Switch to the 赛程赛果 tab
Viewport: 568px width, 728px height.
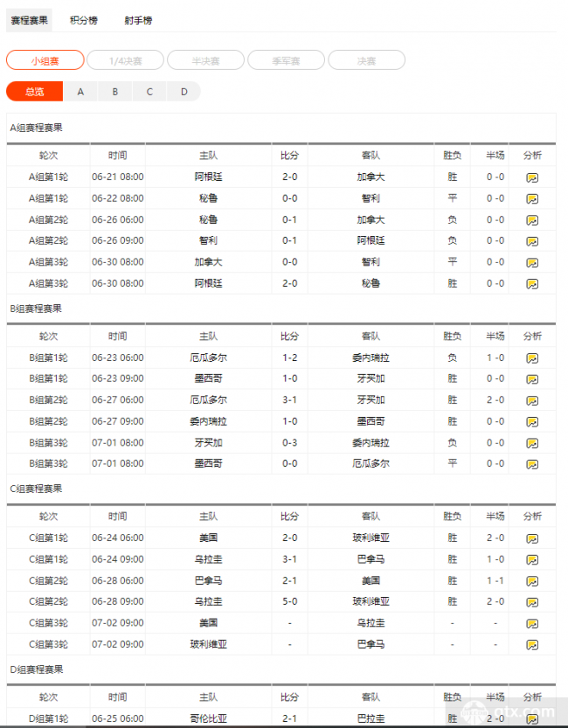29,20
